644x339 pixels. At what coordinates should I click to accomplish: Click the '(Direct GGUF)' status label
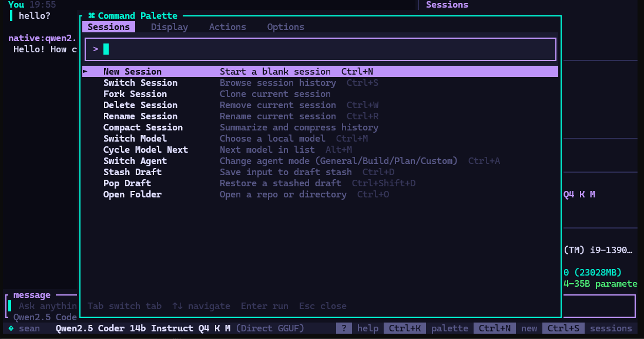click(x=270, y=328)
